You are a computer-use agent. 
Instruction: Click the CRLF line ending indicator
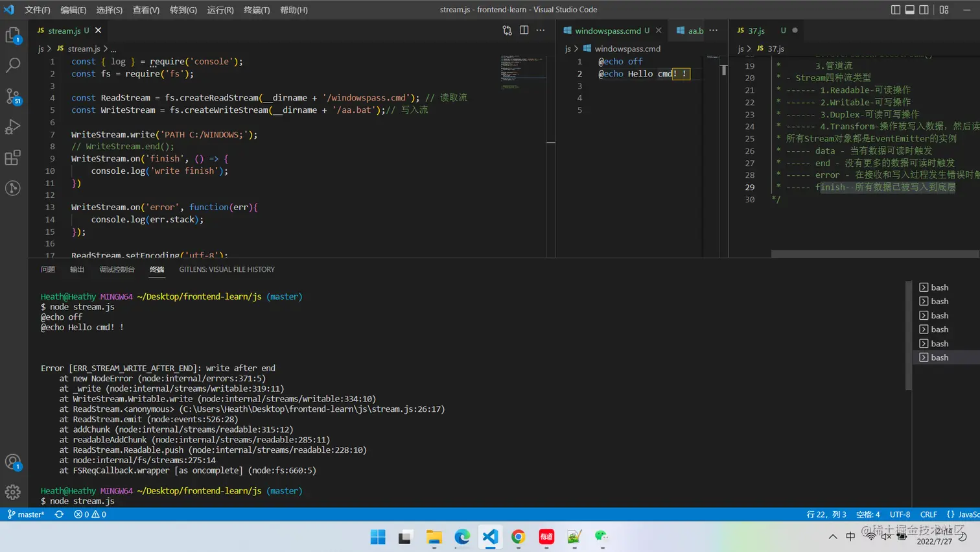(x=928, y=514)
